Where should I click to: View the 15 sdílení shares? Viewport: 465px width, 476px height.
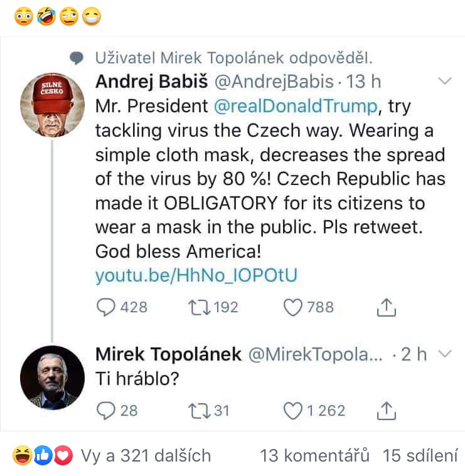[x=420, y=456]
